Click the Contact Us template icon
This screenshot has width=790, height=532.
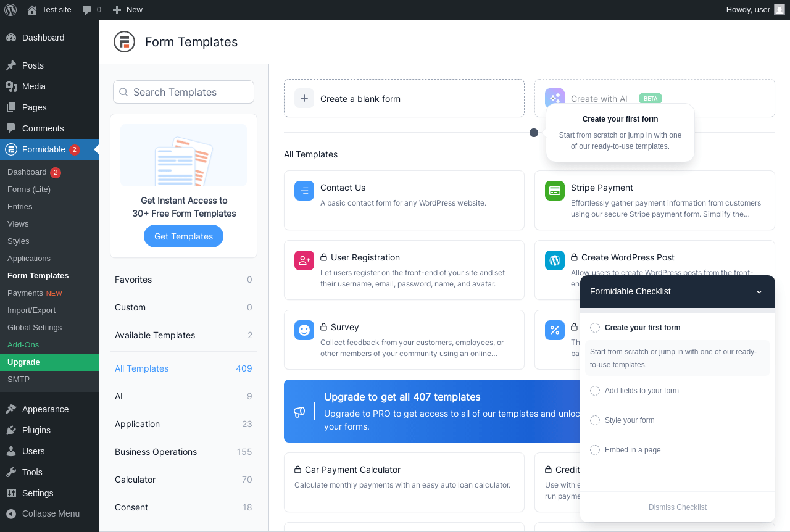pyautogui.click(x=304, y=191)
